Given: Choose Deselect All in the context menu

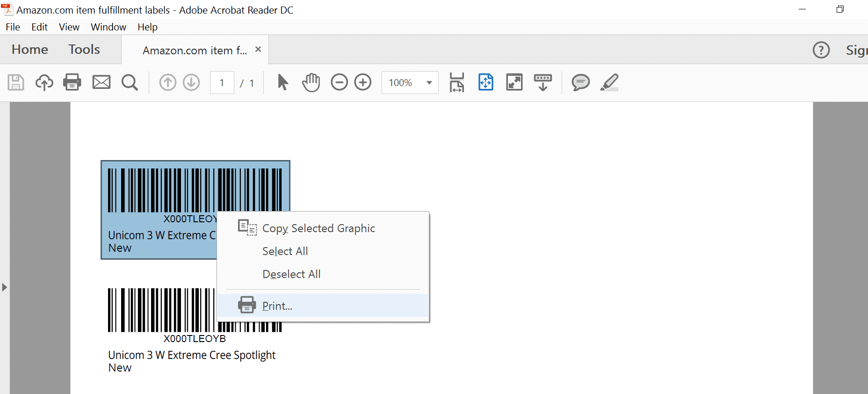Looking at the screenshot, I should (323, 274).
